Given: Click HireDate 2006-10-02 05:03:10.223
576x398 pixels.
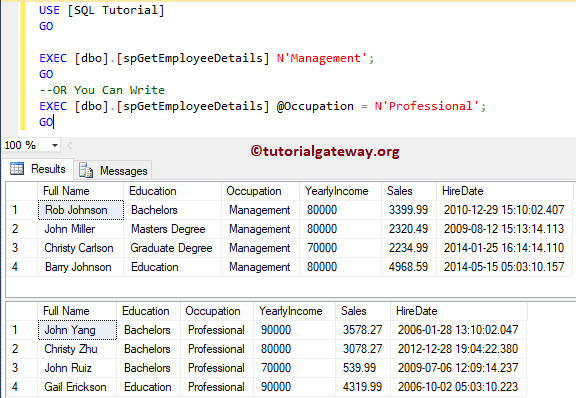Looking at the screenshot, I should pyautogui.click(x=459, y=387).
